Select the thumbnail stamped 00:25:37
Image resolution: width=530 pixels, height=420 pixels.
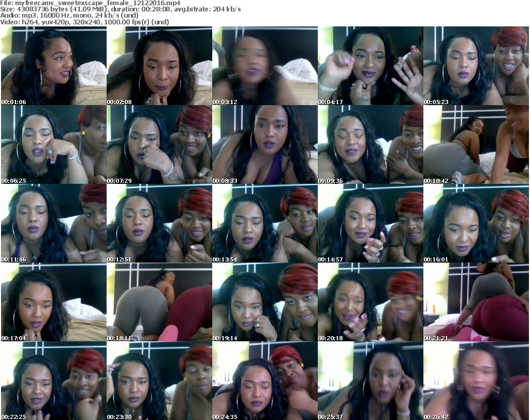(x=371, y=381)
